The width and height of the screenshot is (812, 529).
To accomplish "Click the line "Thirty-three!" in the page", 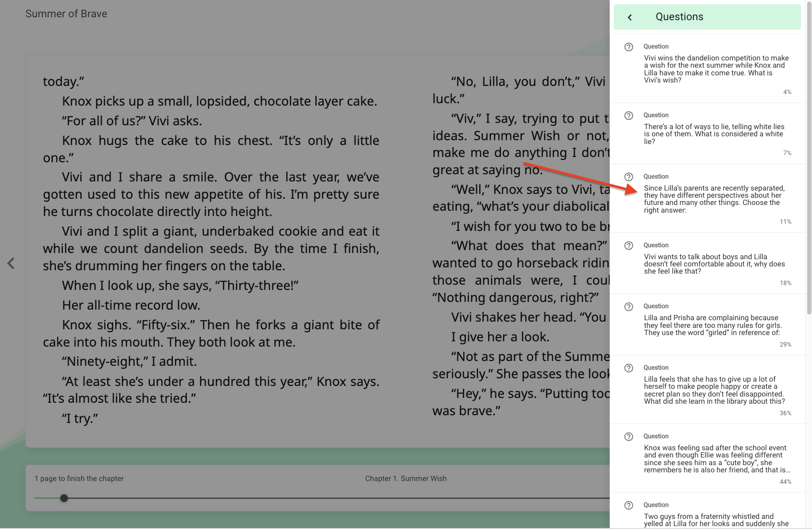I will pyautogui.click(x=180, y=286).
